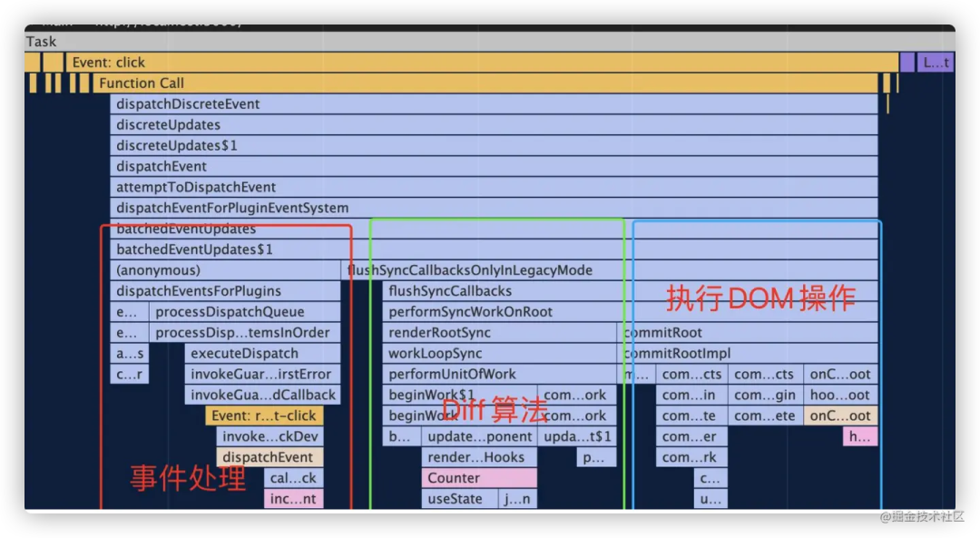Select the dispatchEventForPluginEventSystem frame
Image resolution: width=980 pixels, height=538 pixels.
(x=494, y=208)
